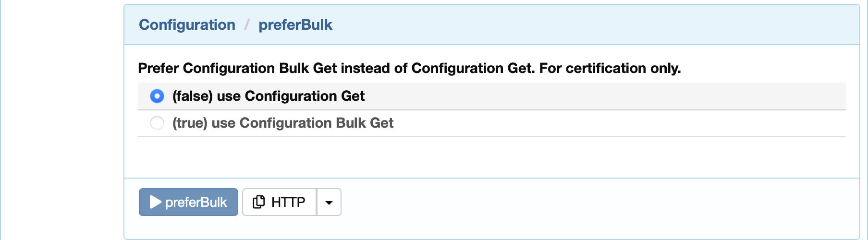The image size is (868, 240).
Task: Click the light blue panel header bar
Action: [x=492, y=25]
